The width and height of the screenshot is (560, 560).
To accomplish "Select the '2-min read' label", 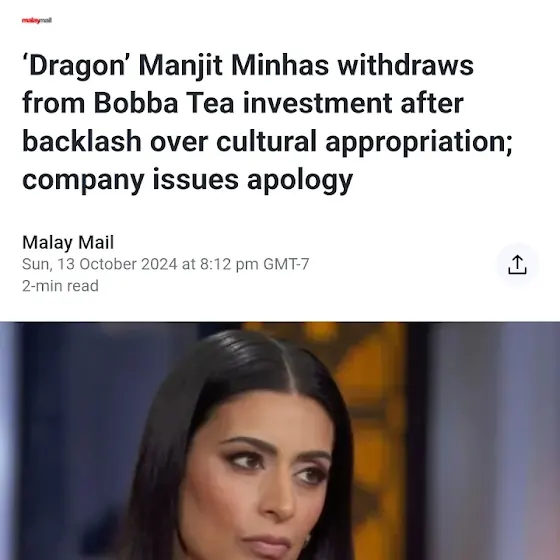I will point(60,286).
